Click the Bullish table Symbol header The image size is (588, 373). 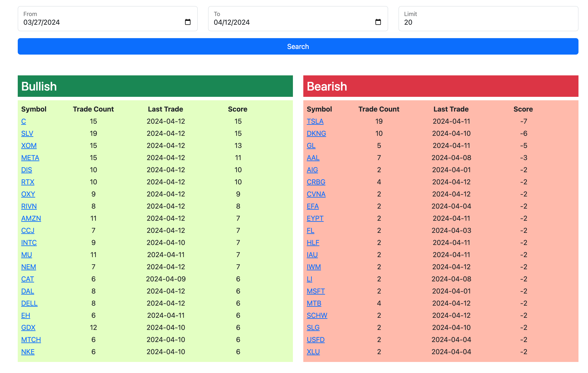(34, 109)
